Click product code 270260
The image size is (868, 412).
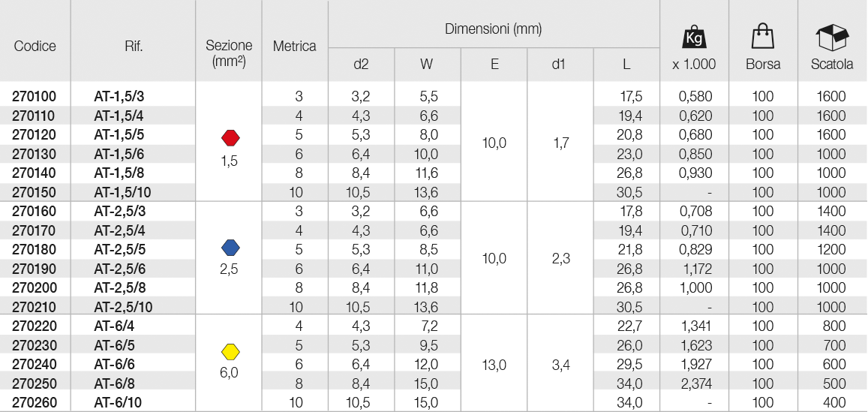35,402
